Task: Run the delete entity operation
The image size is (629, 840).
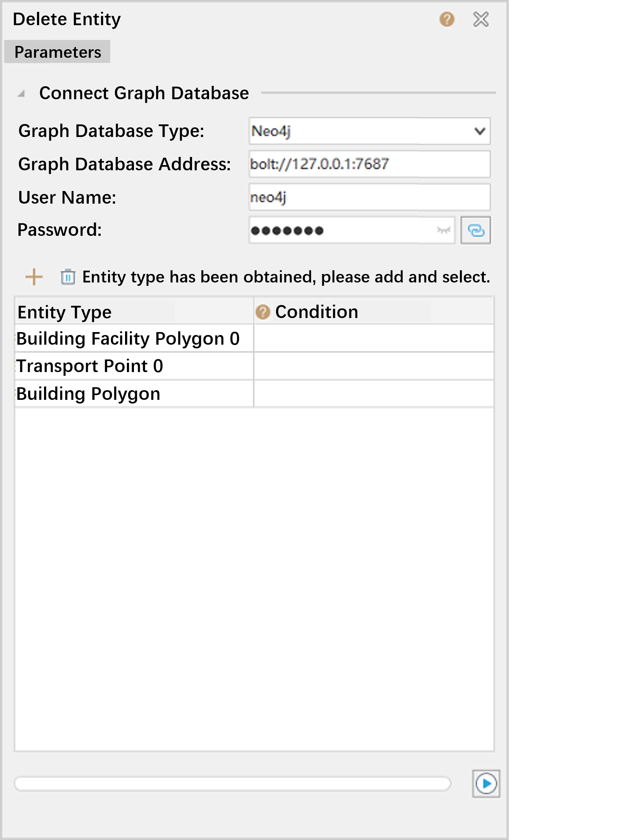Action: (486, 783)
